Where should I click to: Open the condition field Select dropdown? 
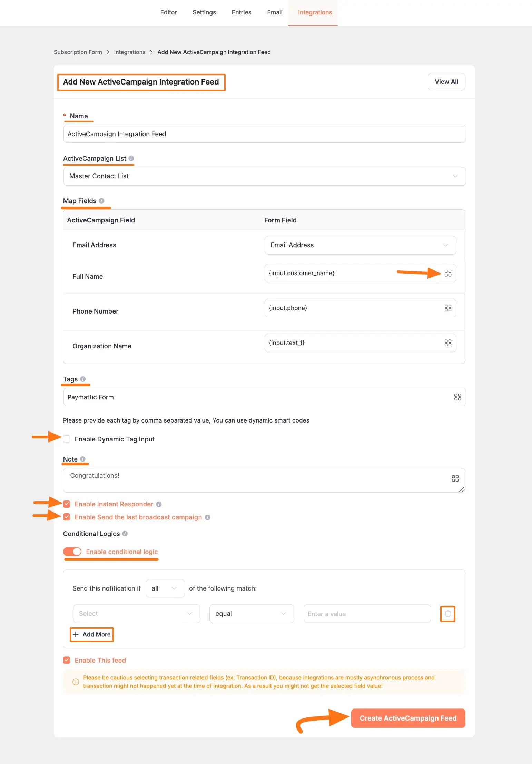click(137, 614)
